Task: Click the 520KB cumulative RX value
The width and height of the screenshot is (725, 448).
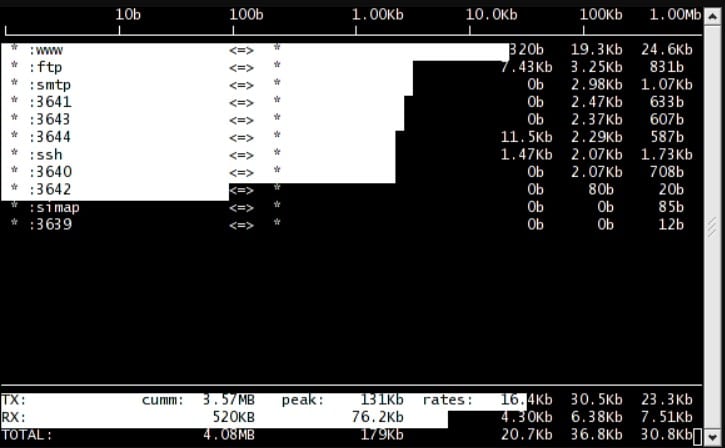Action: point(233,417)
